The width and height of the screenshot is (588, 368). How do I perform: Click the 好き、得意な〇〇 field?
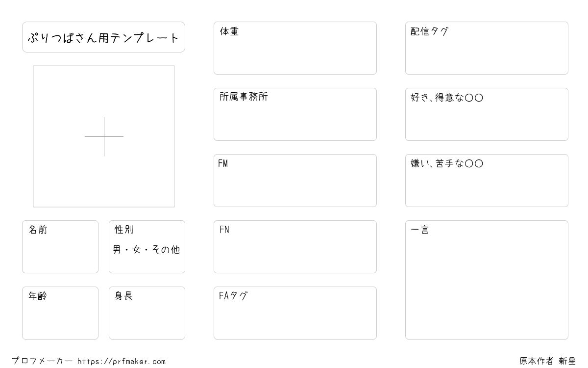coord(487,114)
